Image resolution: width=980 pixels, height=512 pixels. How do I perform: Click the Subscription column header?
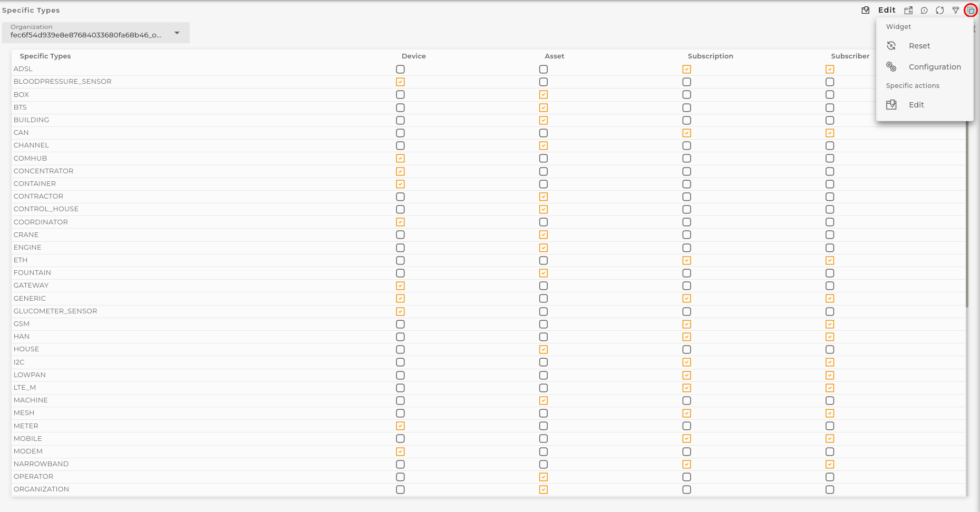[x=711, y=56]
